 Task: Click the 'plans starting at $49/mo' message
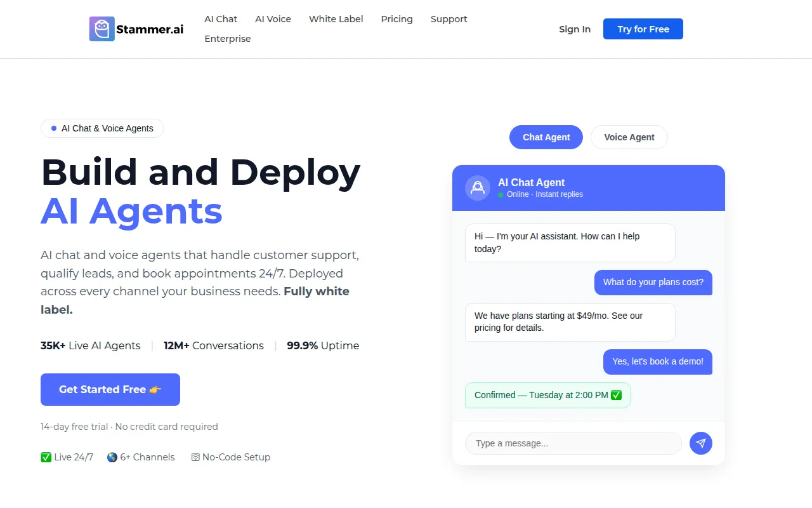570,322
